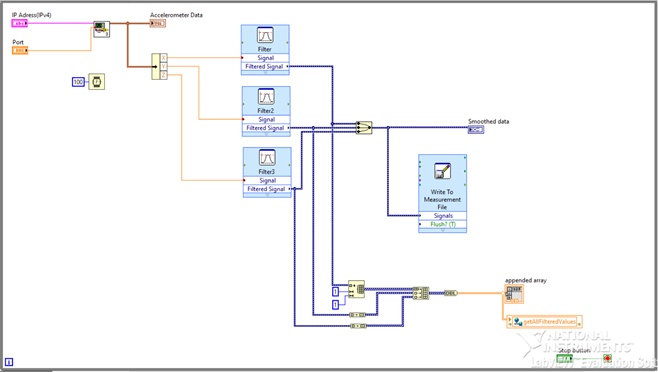
Task: Select the Accelerometer Data indicator terminal
Action: coord(158,24)
